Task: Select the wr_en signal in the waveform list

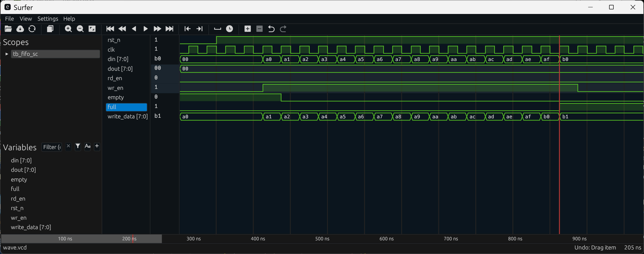Action: [x=116, y=88]
